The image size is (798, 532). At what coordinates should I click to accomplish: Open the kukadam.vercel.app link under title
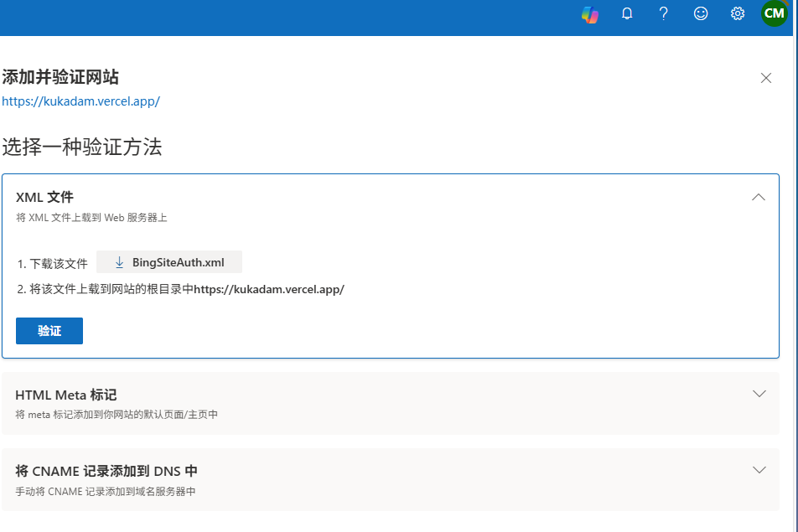coord(81,101)
